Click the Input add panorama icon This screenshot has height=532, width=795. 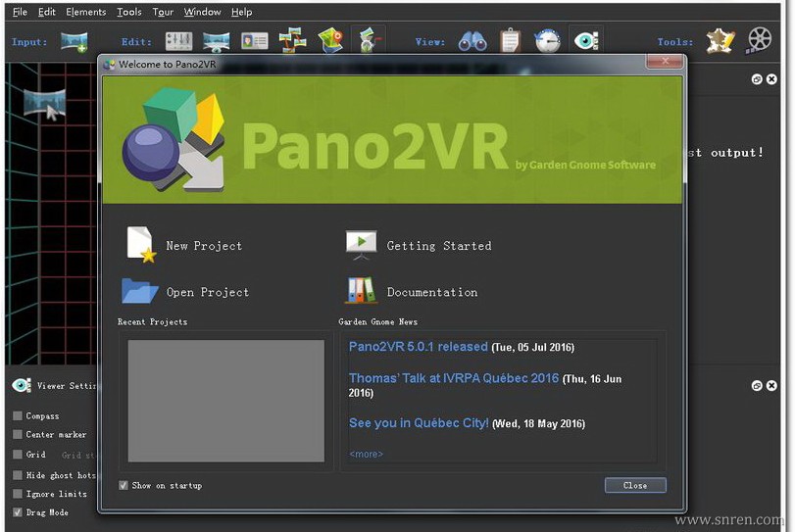tap(75, 41)
